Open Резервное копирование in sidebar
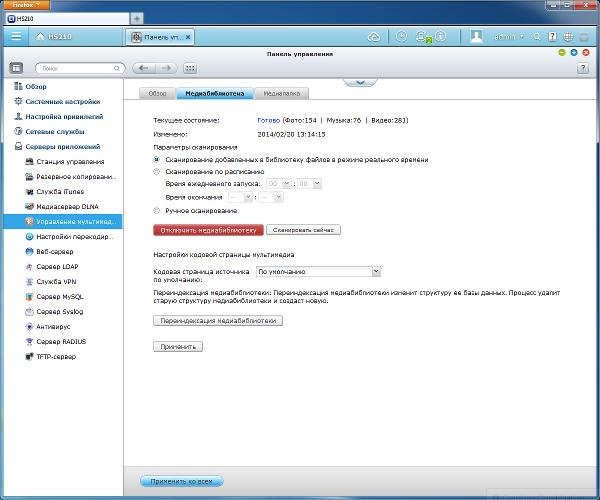Screen dimensions: 600x500 tap(70, 176)
